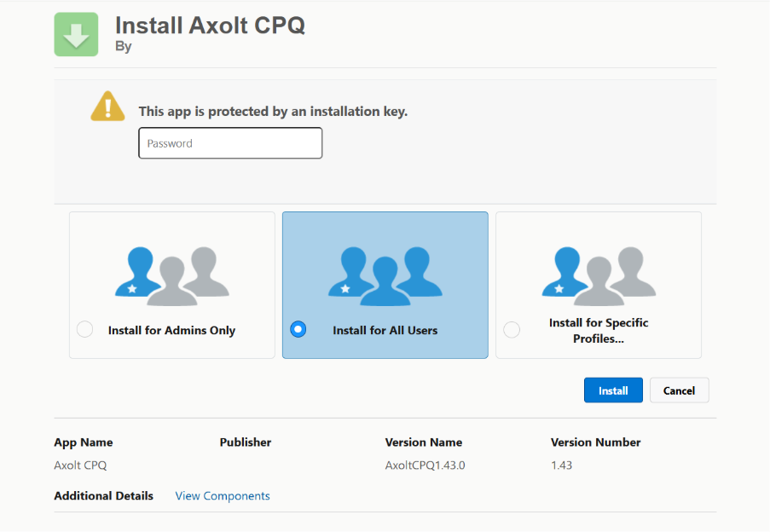Click the 'Install for Specific Profiles...' label text
This screenshot has width=770, height=532.
[x=599, y=330]
